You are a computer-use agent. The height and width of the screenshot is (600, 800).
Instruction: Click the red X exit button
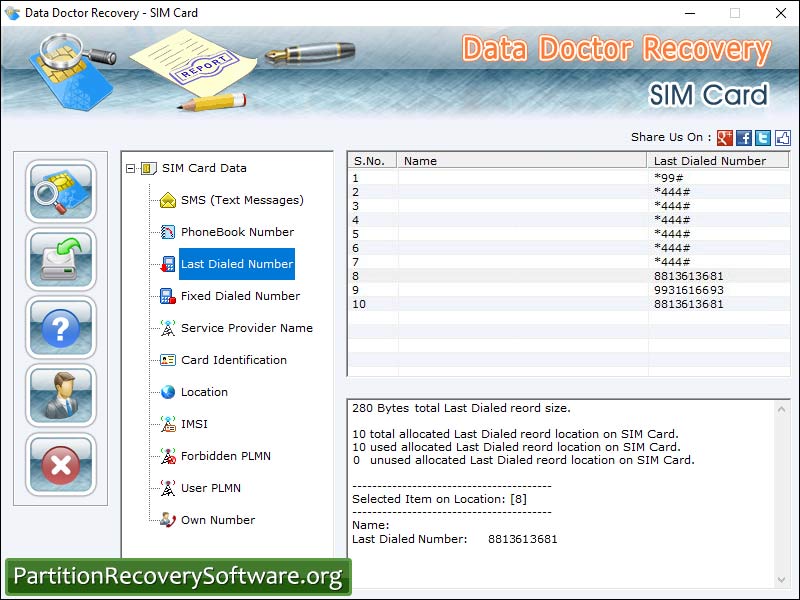tap(61, 464)
